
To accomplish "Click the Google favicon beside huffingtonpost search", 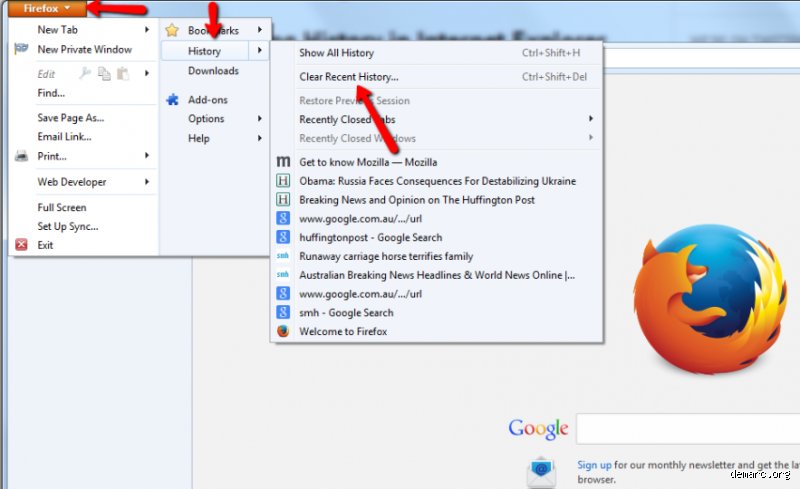I will tap(283, 237).
